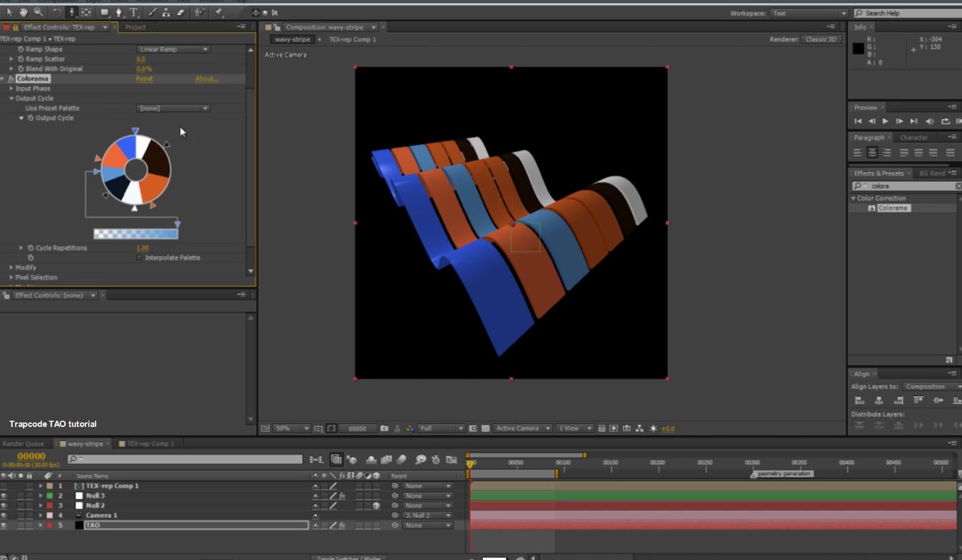Switch to the Project panel tab
Viewport: 962px width, 560px height.
[135, 27]
